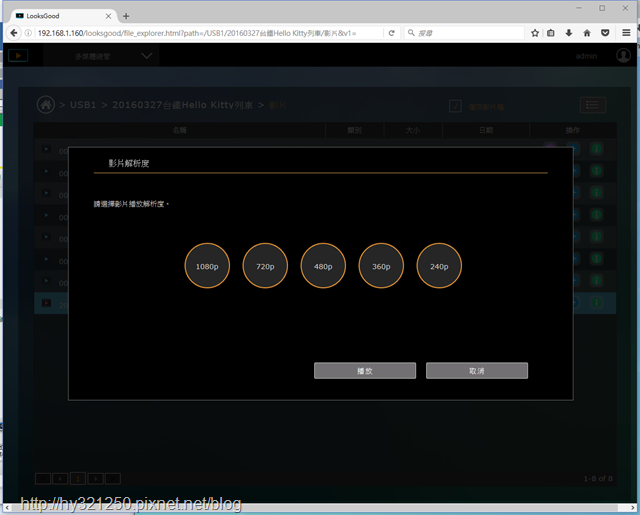Minimize the browser window
This screenshot has width=640, height=515.
(x=579, y=8)
